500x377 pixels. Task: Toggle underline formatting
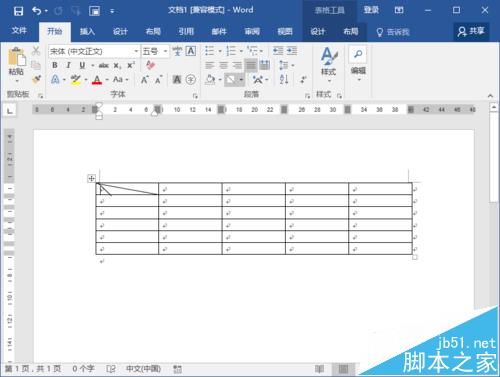tap(82, 65)
